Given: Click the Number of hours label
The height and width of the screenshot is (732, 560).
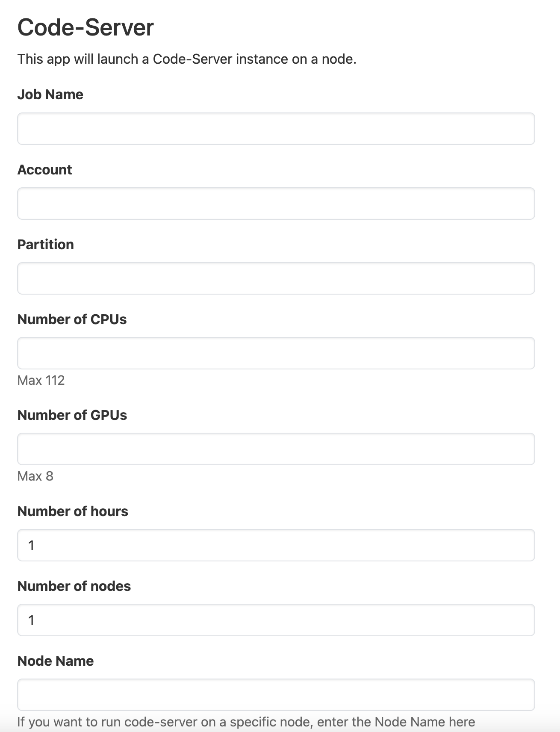Looking at the screenshot, I should pyautogui.click(x=73, y=511).
